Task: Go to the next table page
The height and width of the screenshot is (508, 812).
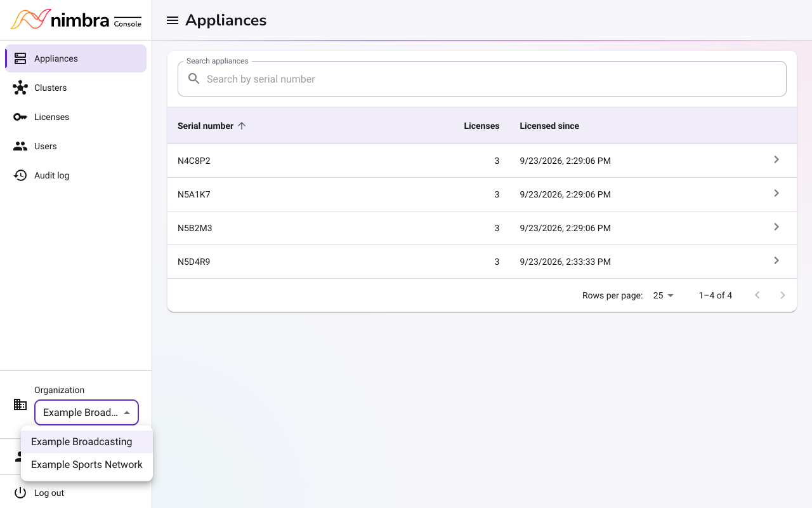Action: pyautogui.click(x=783, y=295)
